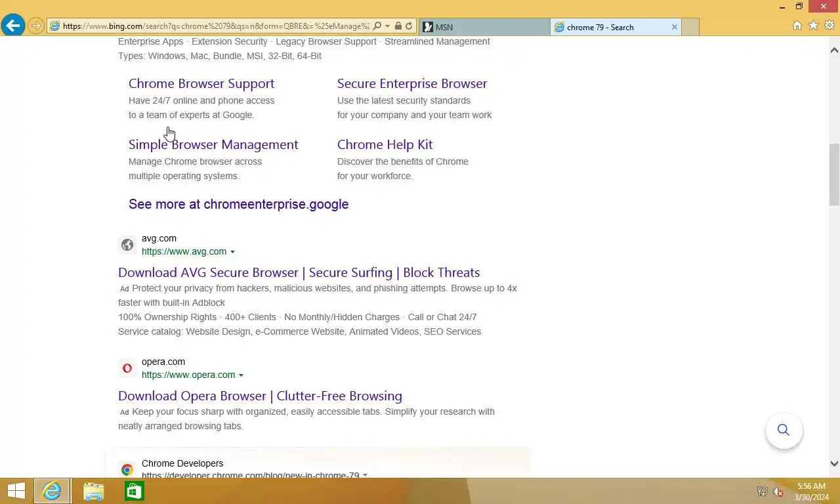Click the Opera logo favicon
Image resolution: width=840 pixels, height=504 pixels.
click(127, 368)
